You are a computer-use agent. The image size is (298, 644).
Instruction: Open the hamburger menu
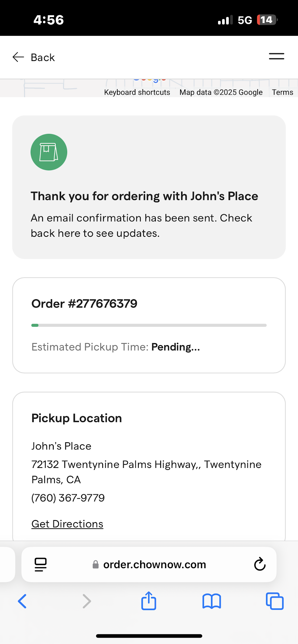coord(276,57)
